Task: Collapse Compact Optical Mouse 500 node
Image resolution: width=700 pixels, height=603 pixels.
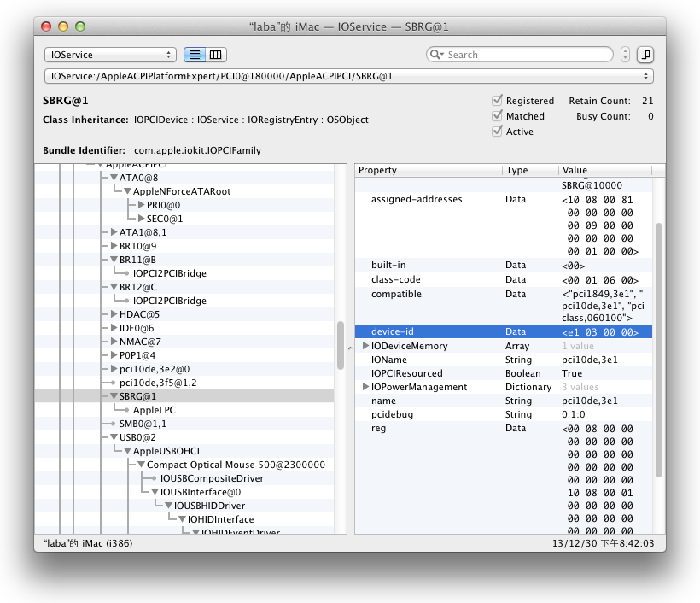Action: pos(142,465)
